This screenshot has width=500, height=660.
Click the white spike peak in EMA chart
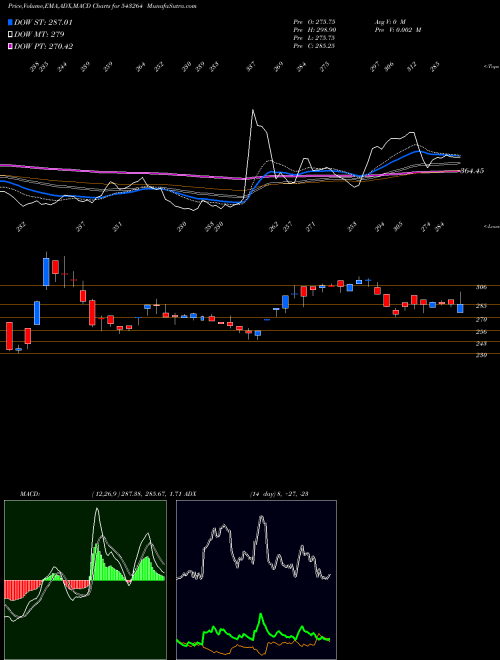coord(253,110)
